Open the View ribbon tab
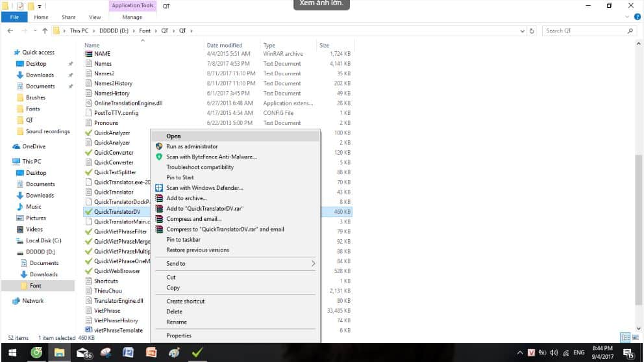This screenshot has width=644, height=362. click(x=95, y=17)
